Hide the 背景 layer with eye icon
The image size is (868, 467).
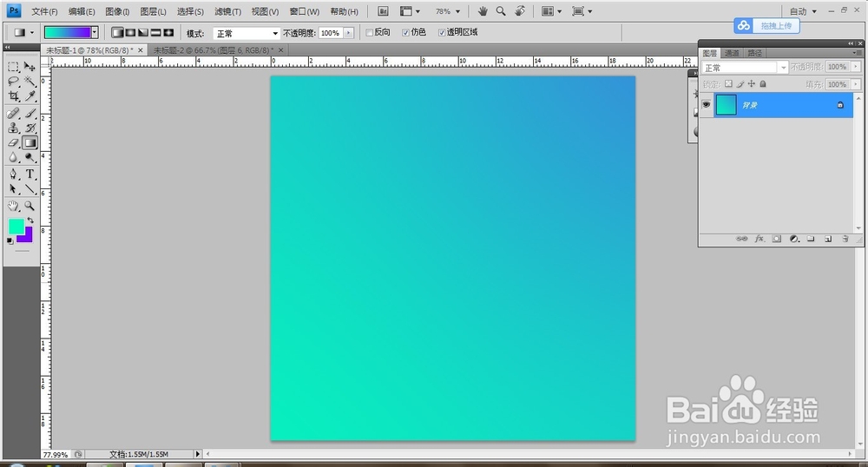tap(707, 104)
